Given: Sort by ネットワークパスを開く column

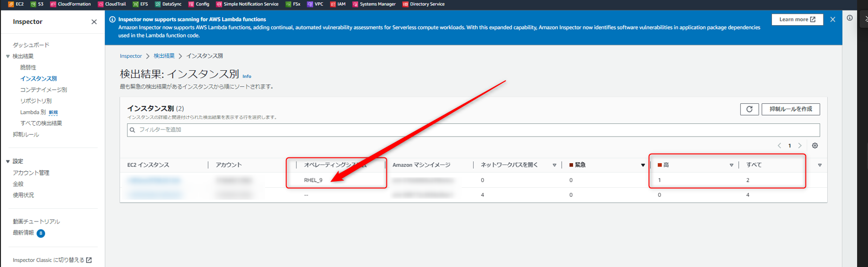Looking at the screenshot, I should tap(555, 165).
